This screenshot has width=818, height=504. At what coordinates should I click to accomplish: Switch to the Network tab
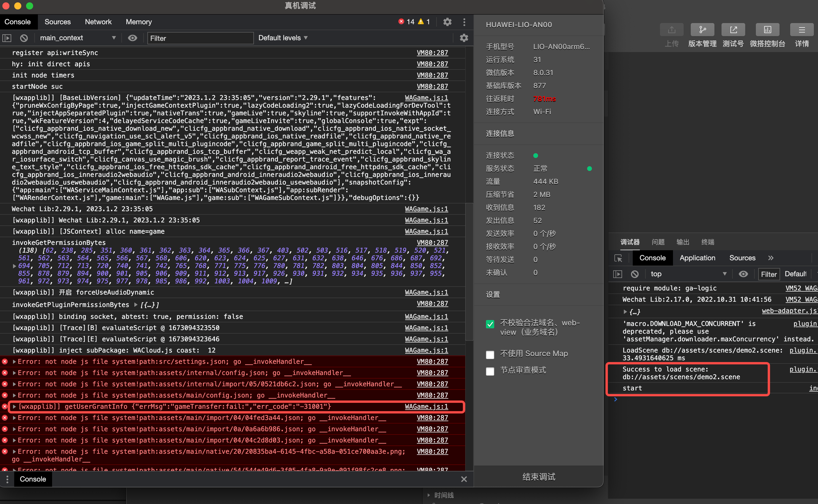coord(98,22)
